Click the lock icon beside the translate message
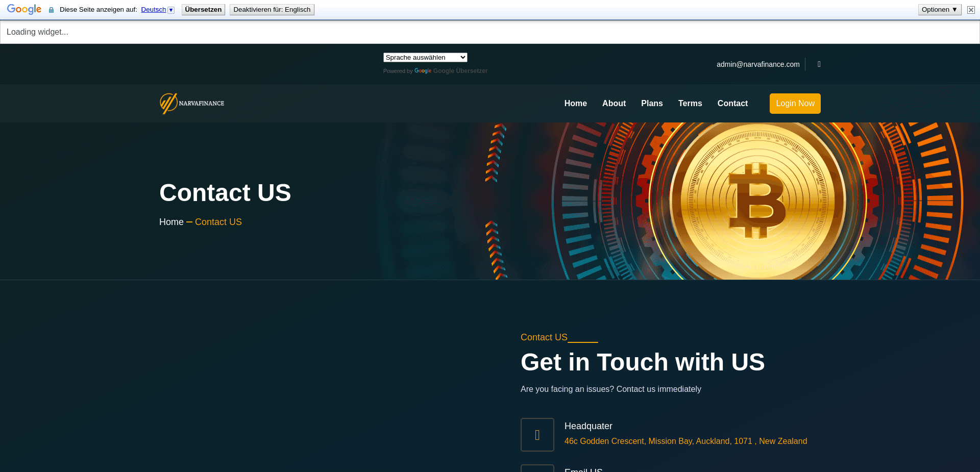Viewport: 980px width, 472px height. tap(51, 9)
